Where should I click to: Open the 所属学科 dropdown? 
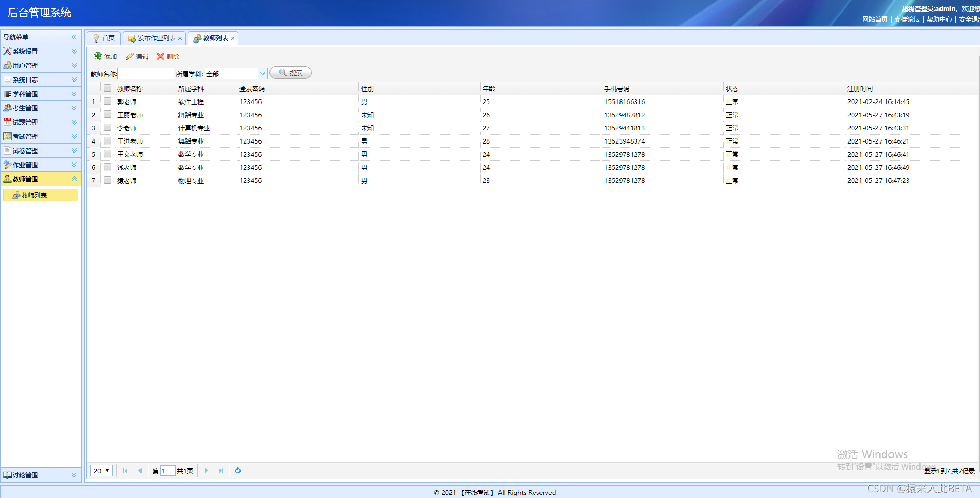[262, 74]
